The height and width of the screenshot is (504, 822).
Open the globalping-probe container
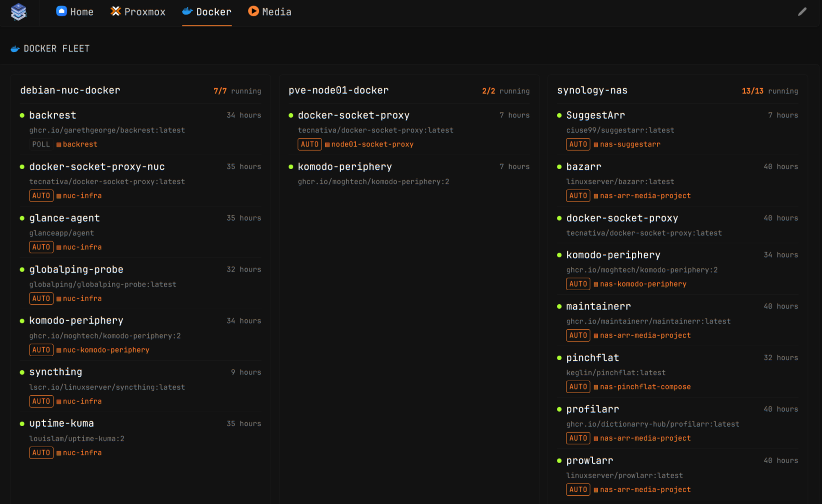pos(76,269)
